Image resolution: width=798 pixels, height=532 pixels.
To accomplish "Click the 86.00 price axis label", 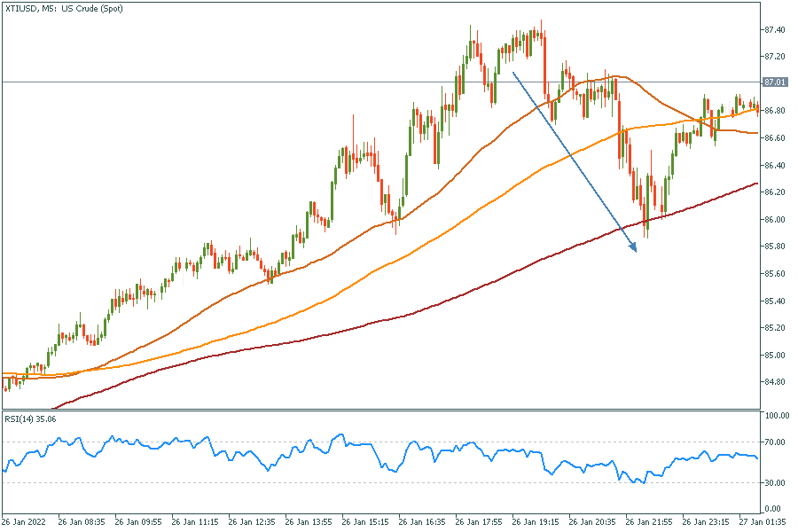I will [x=775, y=219].
